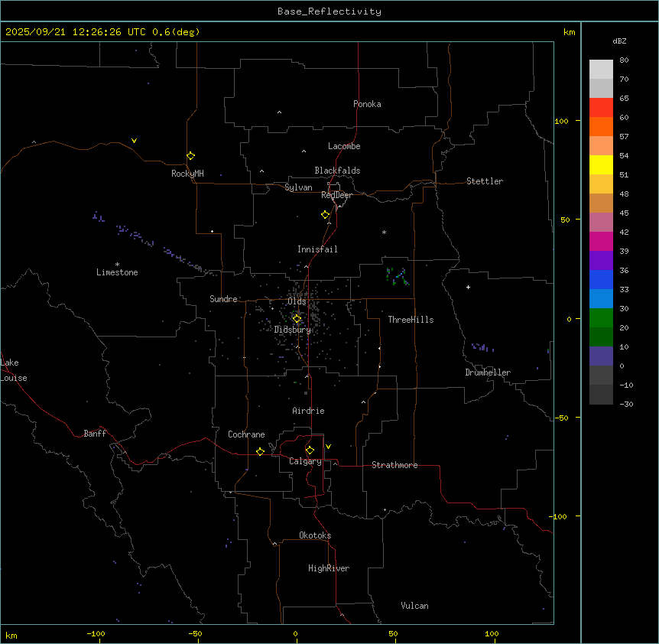This screenshot has height=644, width=659.
Task: Select the radar site diamond near Didsbury
Action: coord(297,318)
